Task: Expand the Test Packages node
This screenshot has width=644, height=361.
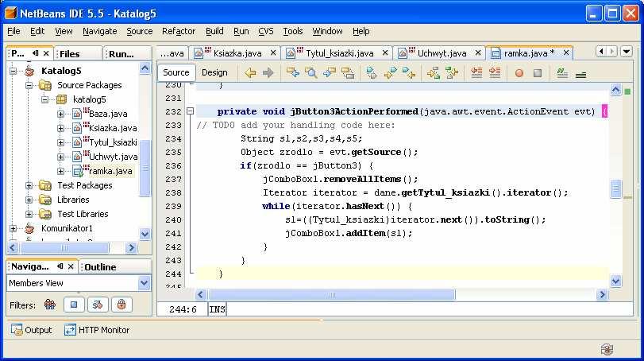Action: click(x=29, y=185)
